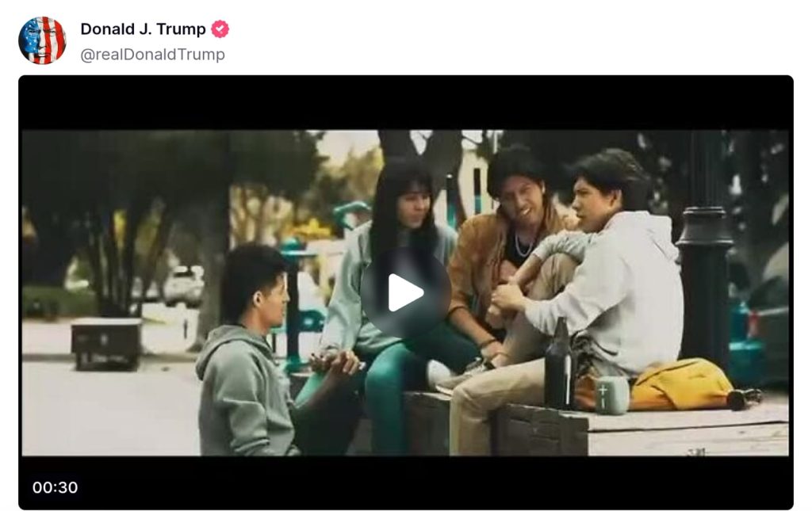Screen dimensions: 812x511
Task: Click the top black letterbox bar of video
Action: tap(405, 104)
